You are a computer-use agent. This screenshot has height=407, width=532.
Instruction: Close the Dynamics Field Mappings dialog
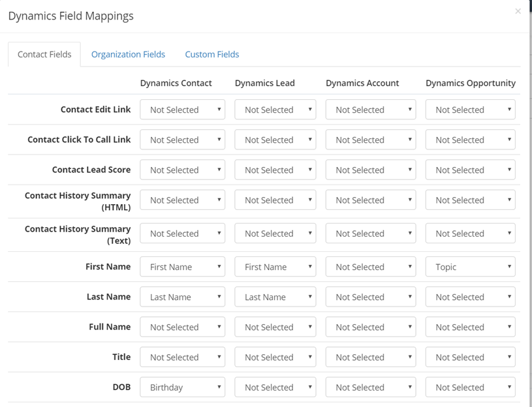tap(518, 11)
